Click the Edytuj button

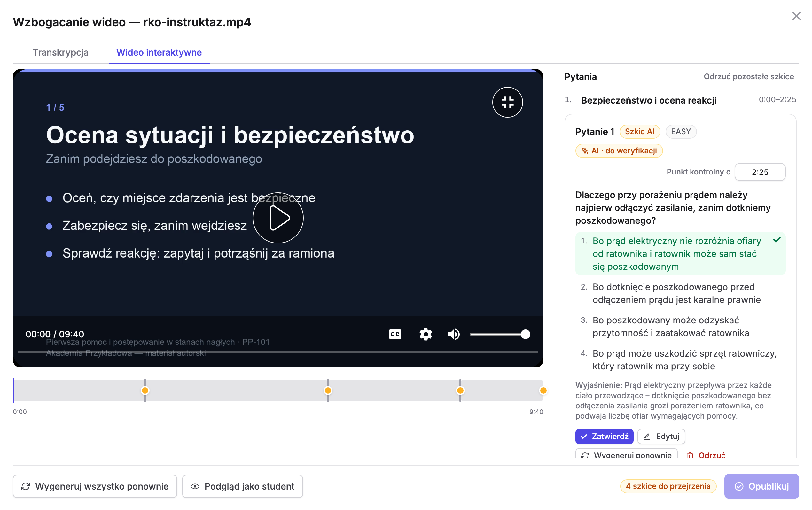click(661, 436)
